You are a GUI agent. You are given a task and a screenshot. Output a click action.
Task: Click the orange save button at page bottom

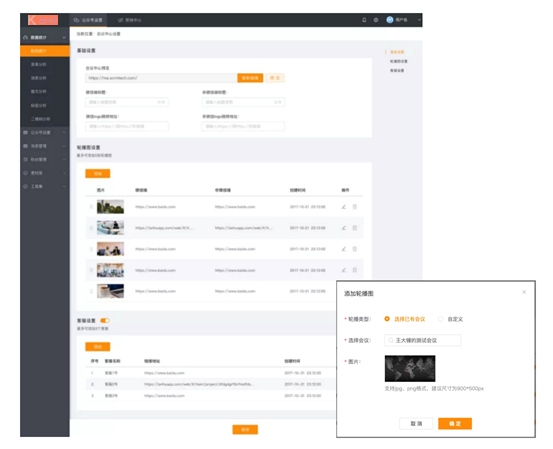click(245, 430)
